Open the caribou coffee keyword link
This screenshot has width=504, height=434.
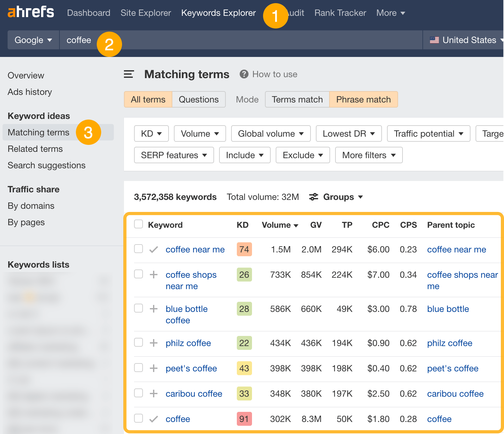(194, 394)
